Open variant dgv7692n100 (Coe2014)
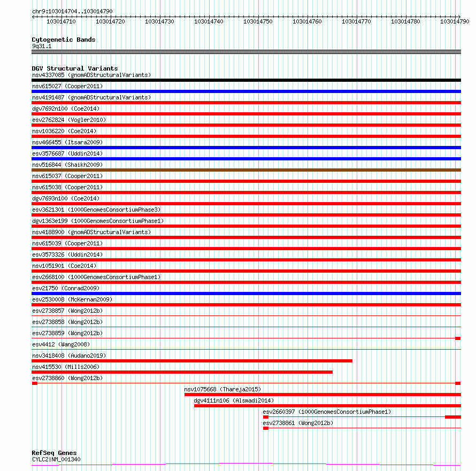Image resolution: width=476 pixels, height=471 pixels. pos(66,109)
